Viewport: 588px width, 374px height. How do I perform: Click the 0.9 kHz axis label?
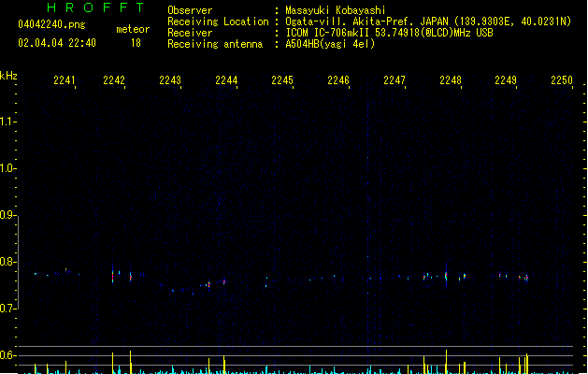[x=7, y=215]
